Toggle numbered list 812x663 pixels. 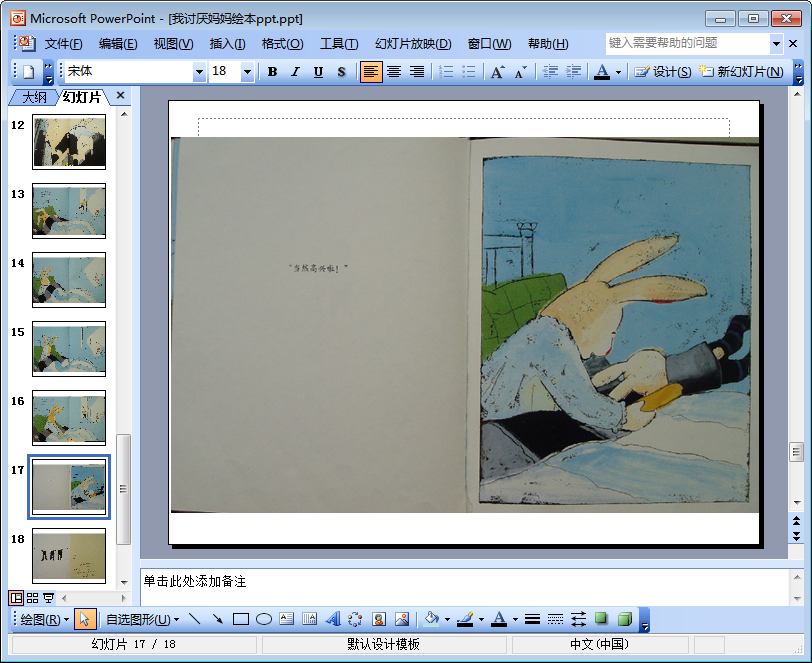tap(446, 71)
